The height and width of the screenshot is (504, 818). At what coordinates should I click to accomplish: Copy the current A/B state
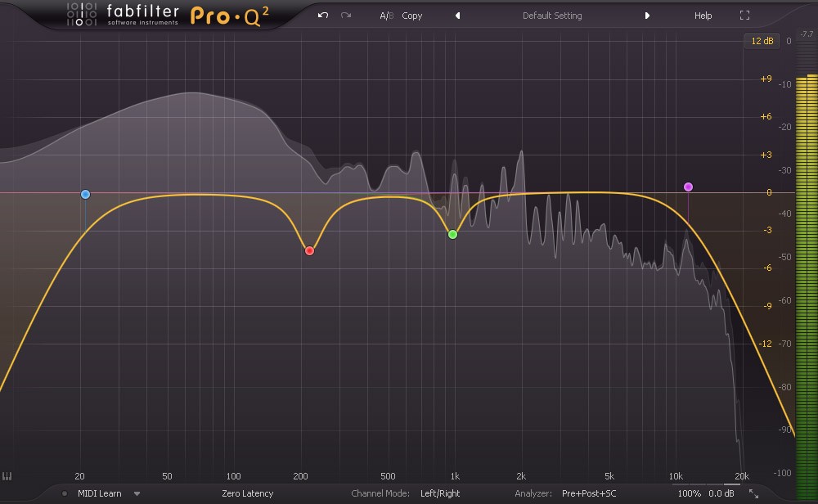(411, 16)
